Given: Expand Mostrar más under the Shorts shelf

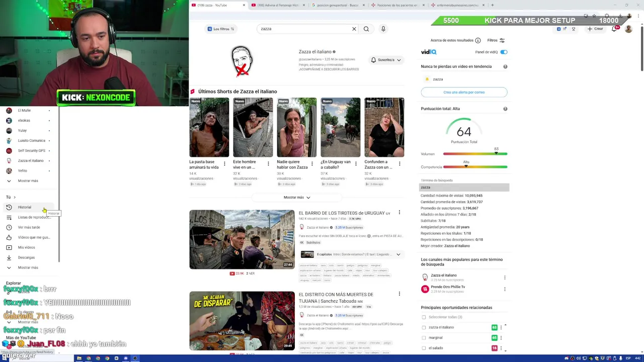Looking at the screenshot, I should pos(297,198).
